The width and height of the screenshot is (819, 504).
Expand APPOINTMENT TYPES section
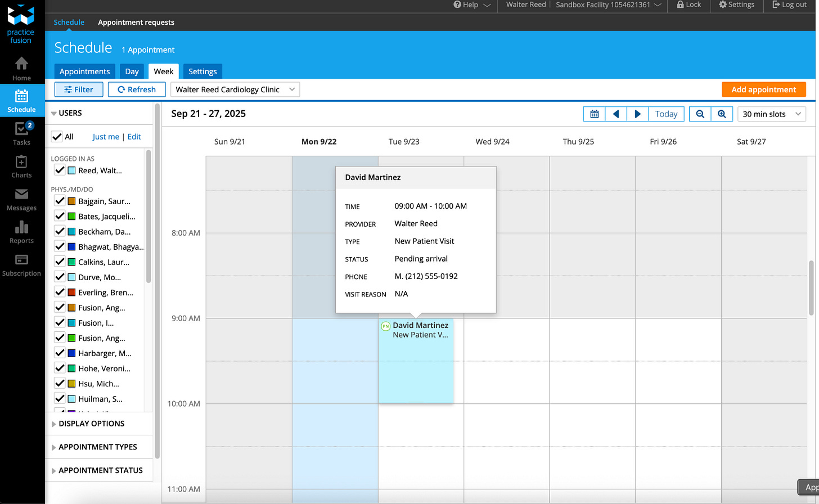coord(94,447)
